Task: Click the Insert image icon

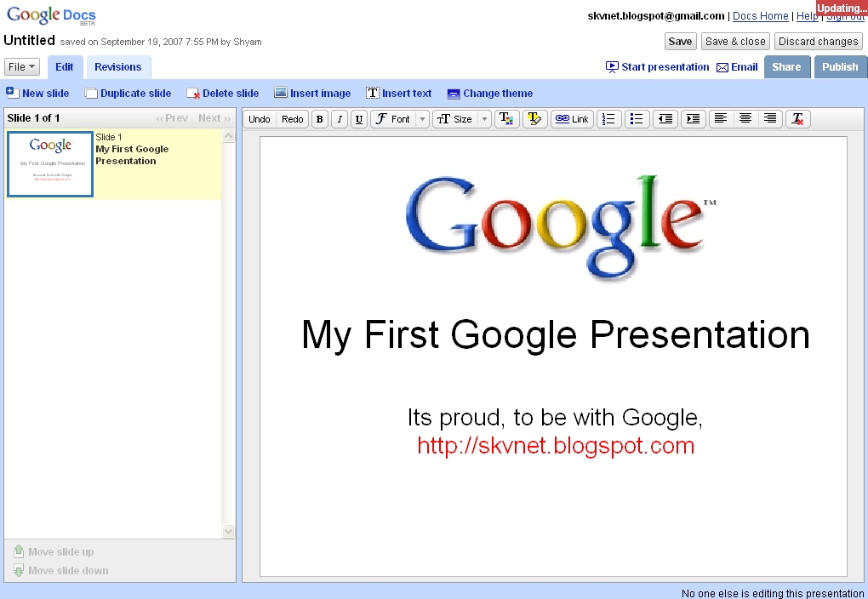Action: pos(281,93)
